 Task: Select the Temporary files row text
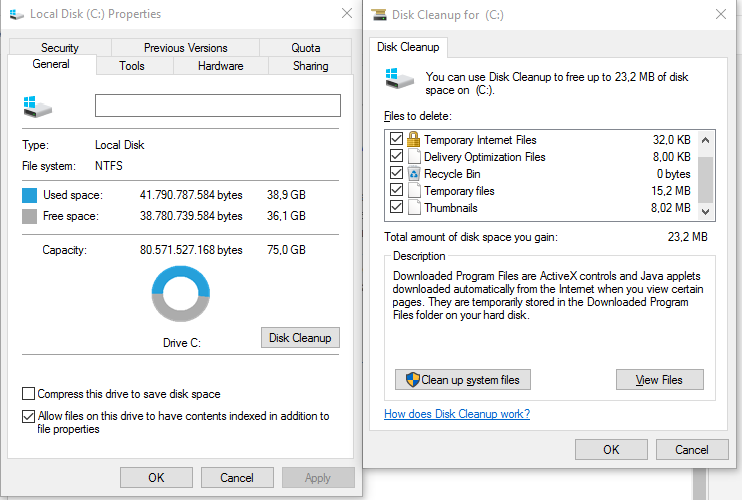pyautogui.click(x=459, y=191)
